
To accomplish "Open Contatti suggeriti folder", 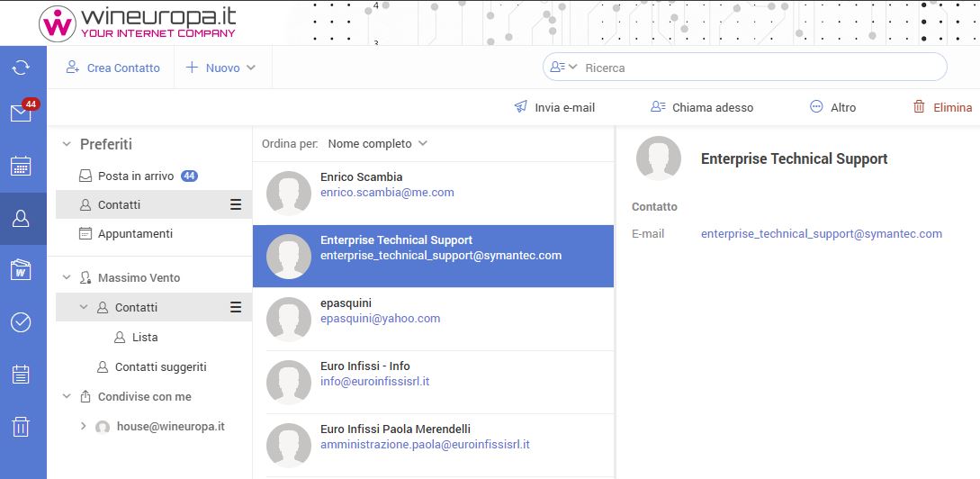I will [x=160, y=366].
